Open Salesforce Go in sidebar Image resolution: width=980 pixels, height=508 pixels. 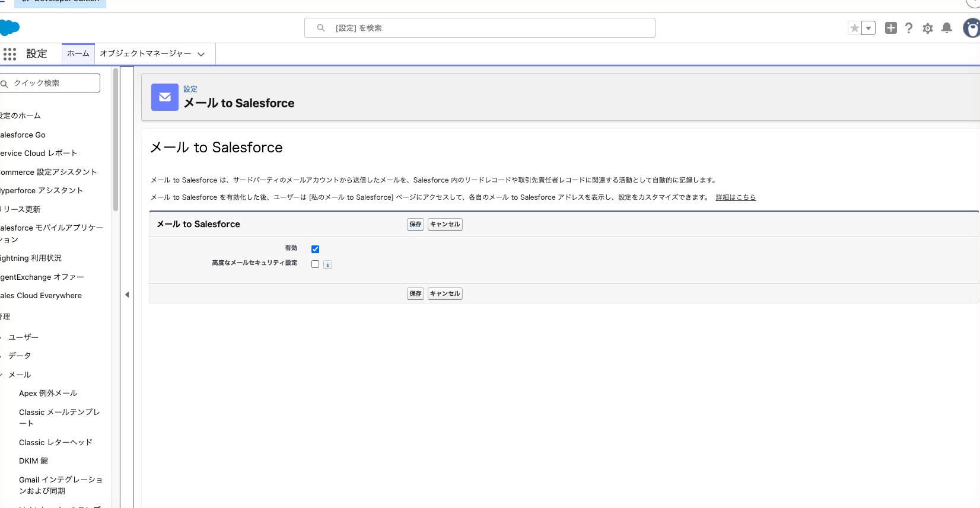tap(23, 135)
